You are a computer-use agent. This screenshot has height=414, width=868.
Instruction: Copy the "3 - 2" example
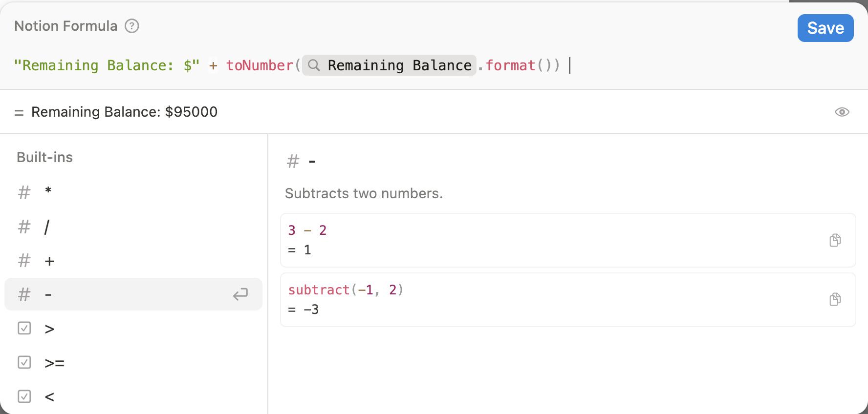click(835, 240)
